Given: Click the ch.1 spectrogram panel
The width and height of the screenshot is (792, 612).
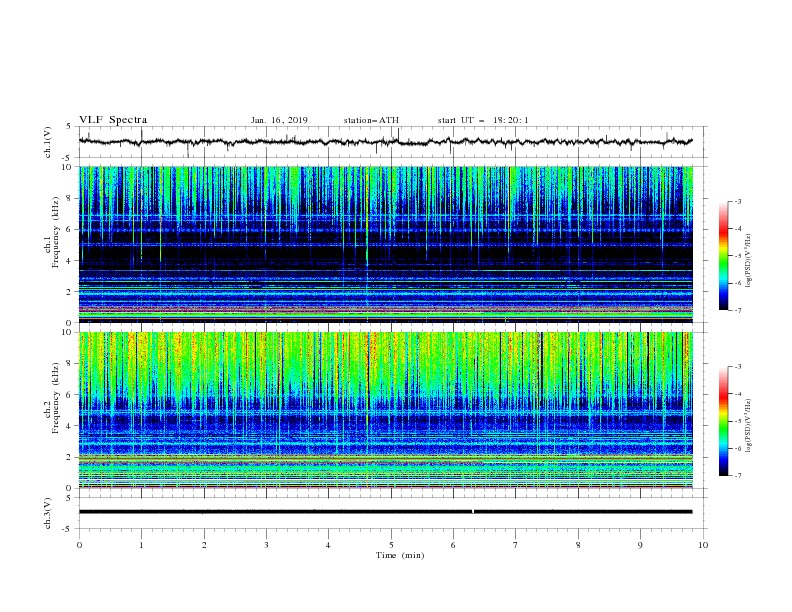Looking at the screenshot, I should 386,244.
